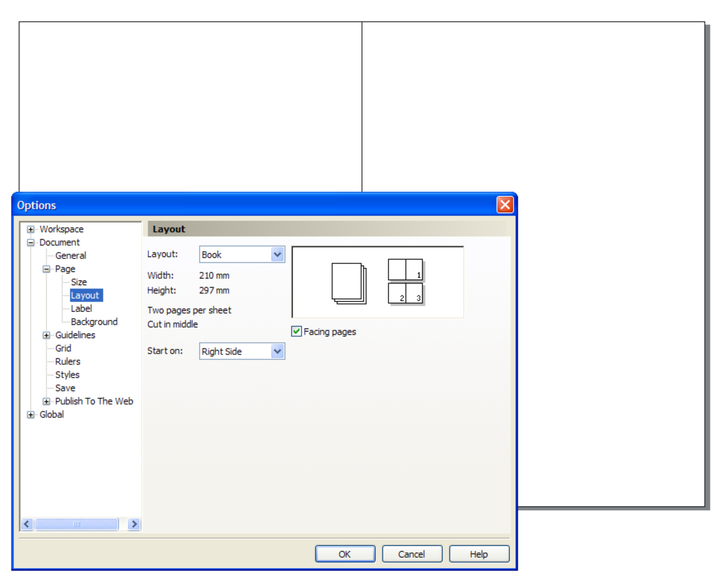
Task: Click the OK button
Action: pos(345,554)
